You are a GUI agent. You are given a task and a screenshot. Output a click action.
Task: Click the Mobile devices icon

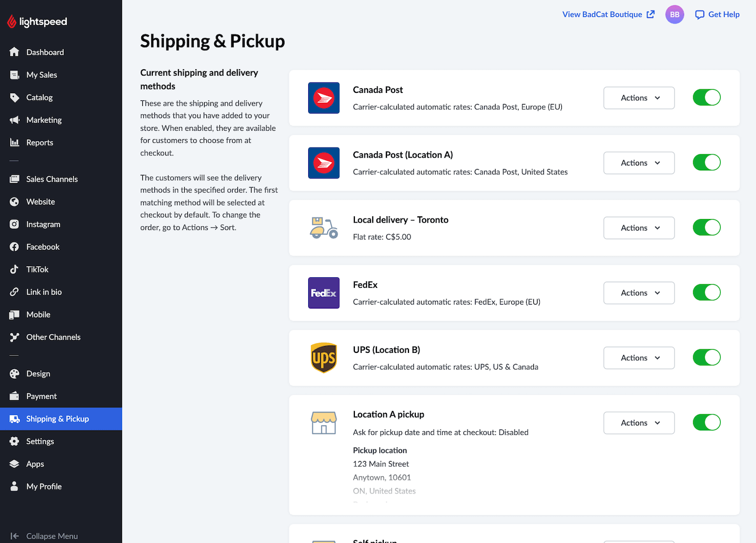(14, 315)
